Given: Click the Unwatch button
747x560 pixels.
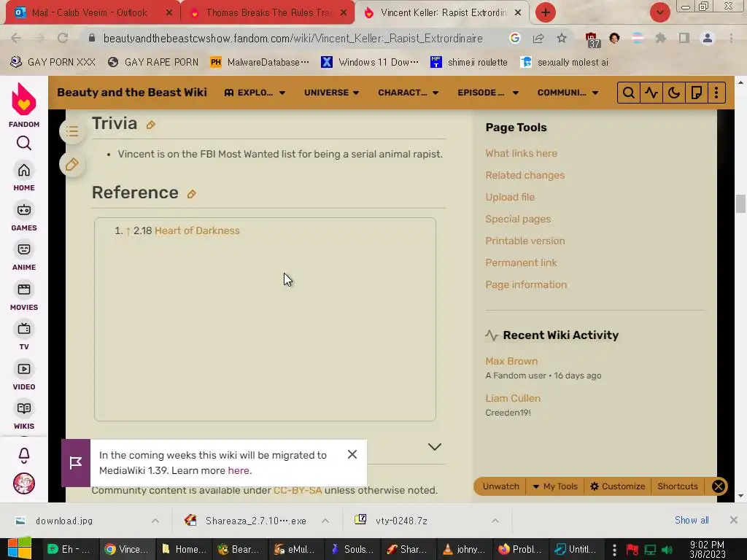Looking at the screenshot, I should coord(500,486).
